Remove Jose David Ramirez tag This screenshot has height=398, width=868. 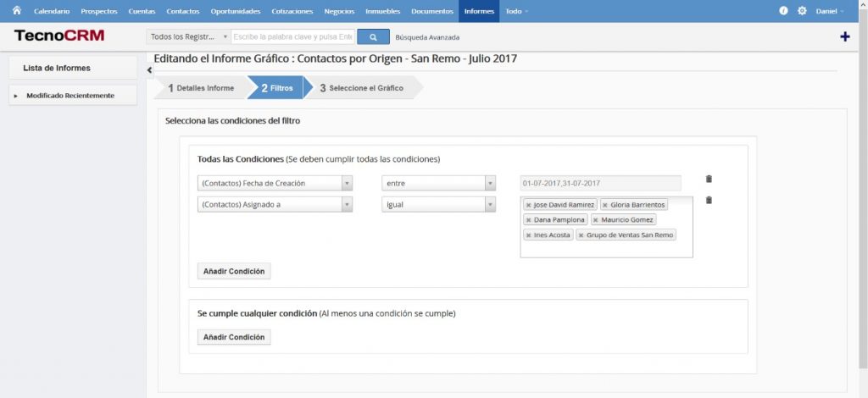[x=528, y=205]
